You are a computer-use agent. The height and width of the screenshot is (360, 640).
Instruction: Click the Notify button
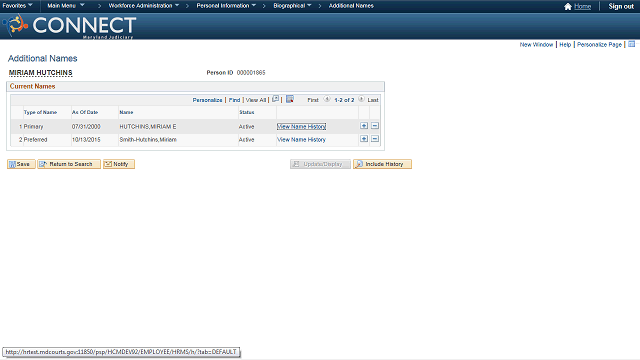[x=119, y=164]
